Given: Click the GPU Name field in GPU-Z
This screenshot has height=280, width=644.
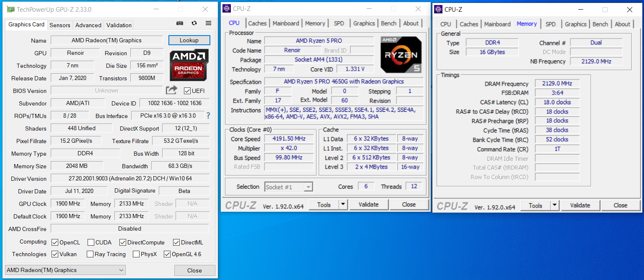Looking at the screenshot, I should [x=106, y=40].
